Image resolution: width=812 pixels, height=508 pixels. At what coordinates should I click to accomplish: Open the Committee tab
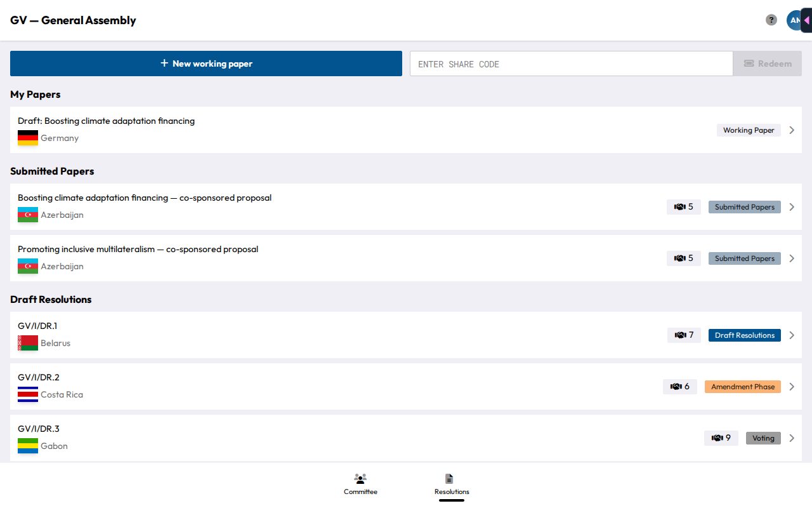tap(360, 485)
